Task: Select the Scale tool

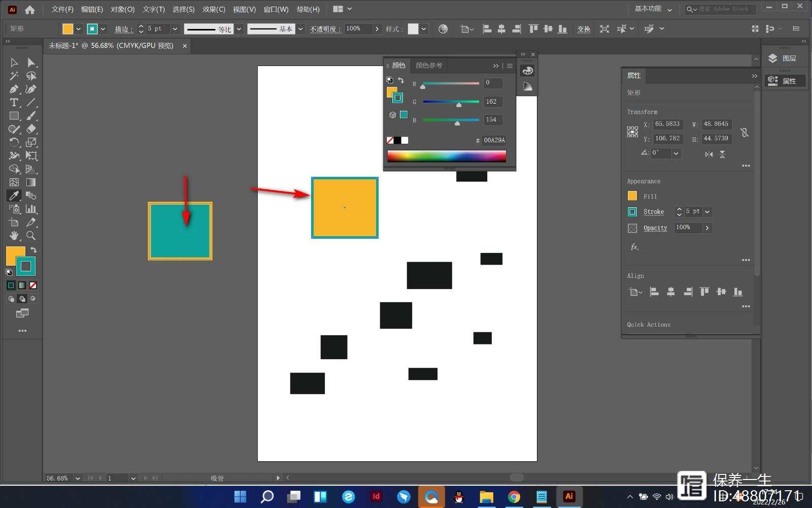Action: [x=31, y=142]
